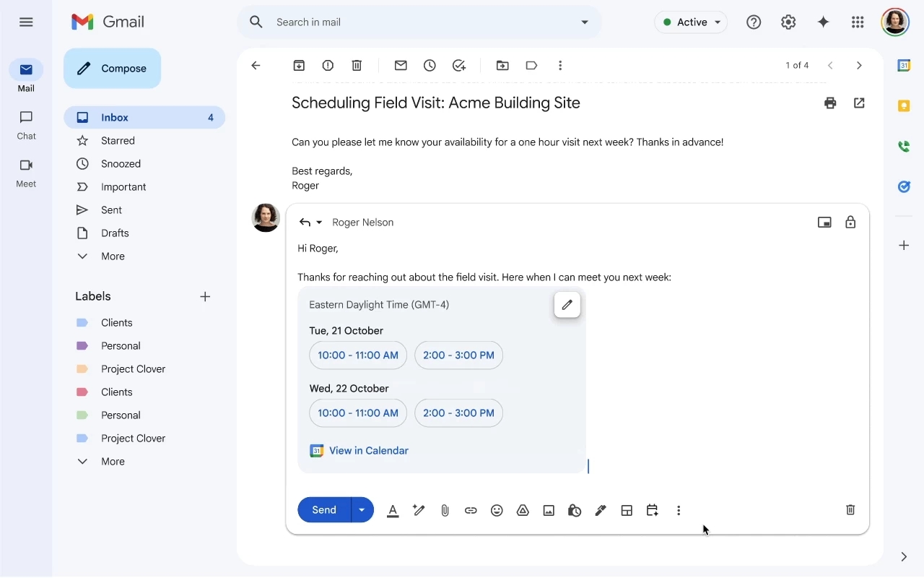Archive the open email

pos(299,65)
